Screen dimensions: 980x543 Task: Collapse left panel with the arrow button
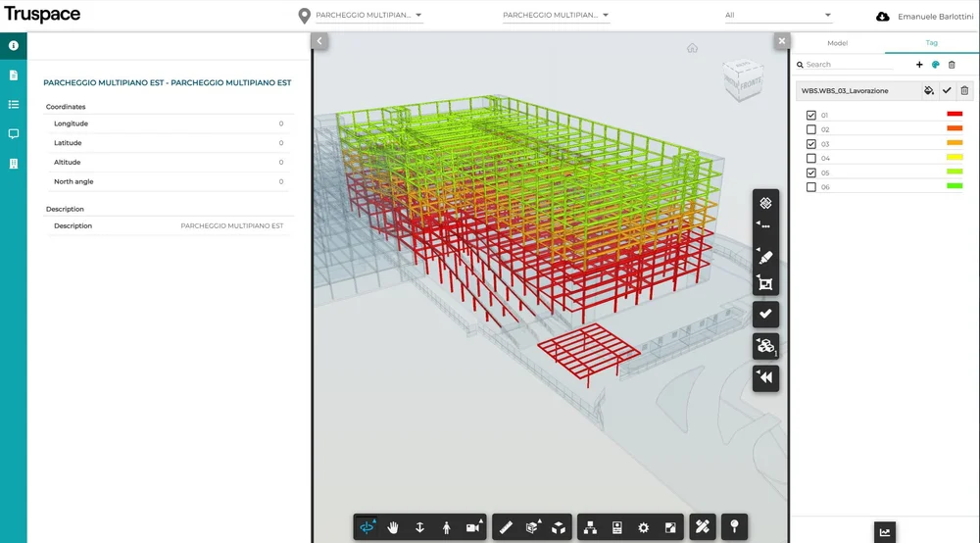point(319,41)
